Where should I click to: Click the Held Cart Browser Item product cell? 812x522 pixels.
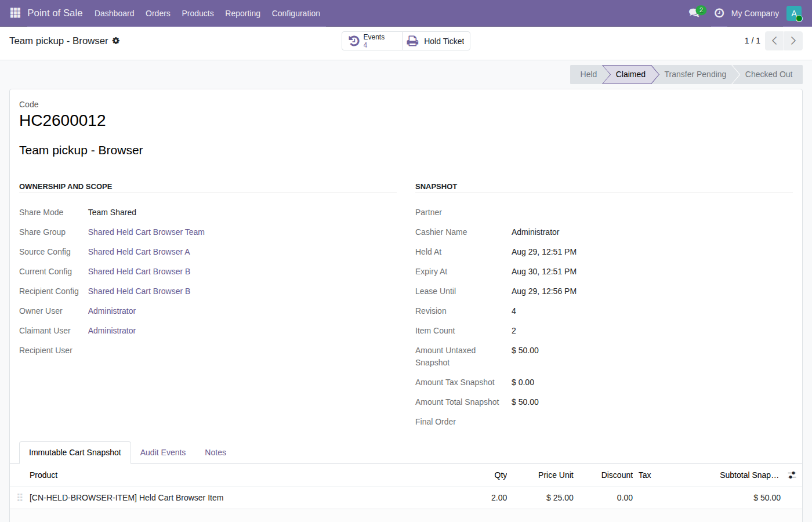(x=126, y=498)
